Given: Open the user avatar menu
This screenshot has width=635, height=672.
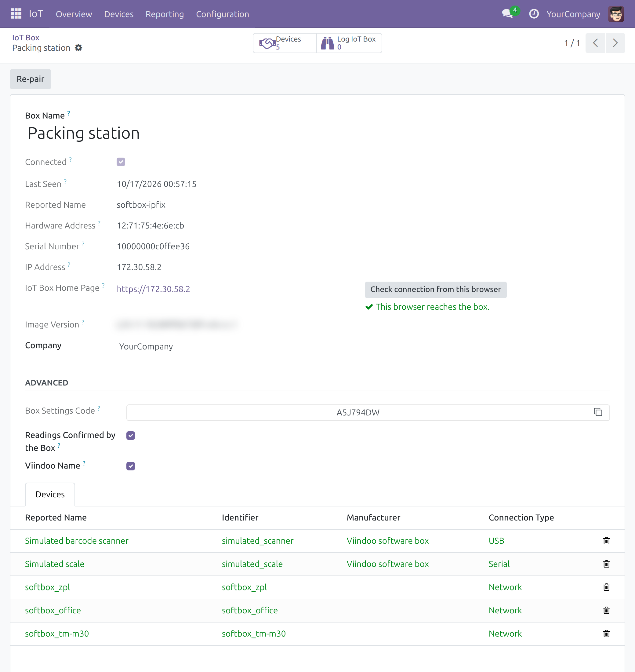Looking at the screenshot, I should 616,14.
